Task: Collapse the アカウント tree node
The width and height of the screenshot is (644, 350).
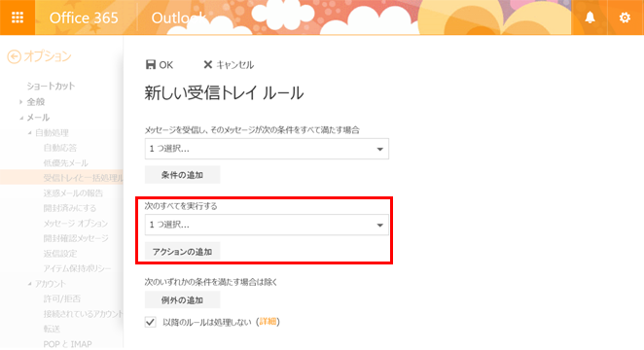Action: pyautogui.click(x=29, y=284)
